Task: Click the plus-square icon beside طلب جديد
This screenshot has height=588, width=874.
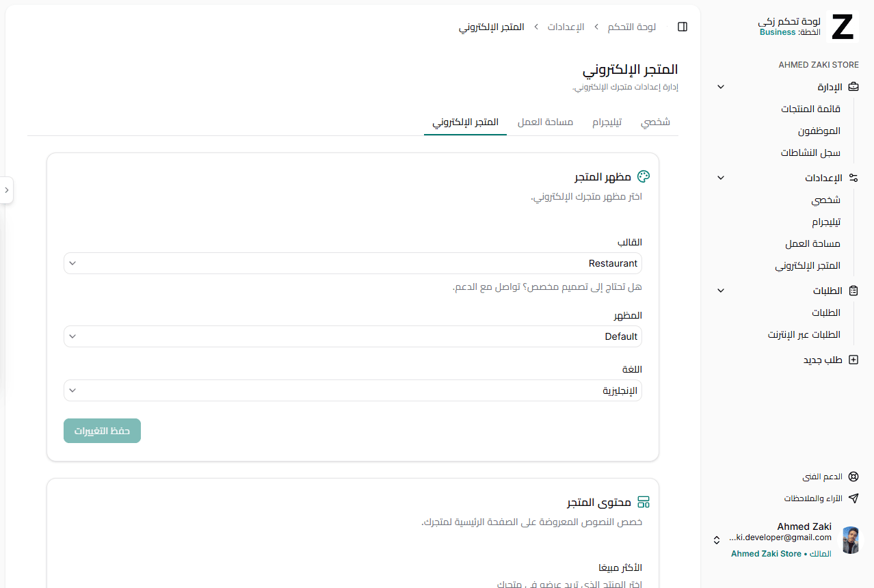Action: [853, 360]
